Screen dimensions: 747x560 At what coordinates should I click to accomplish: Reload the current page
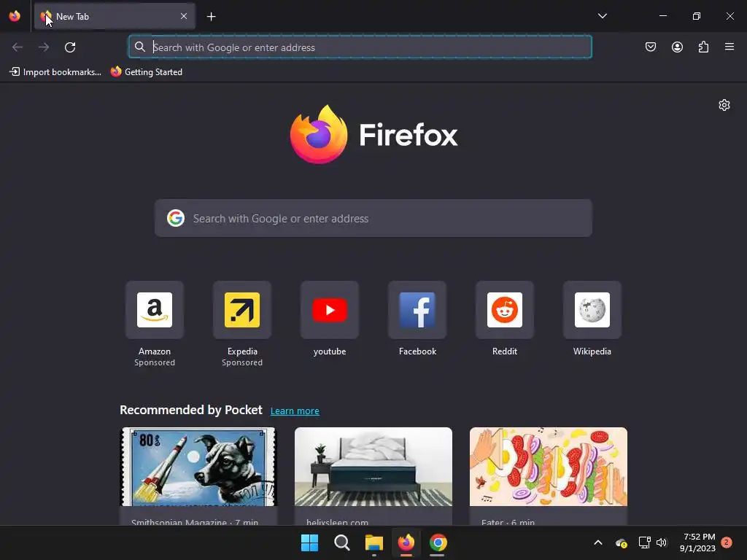[70, 47]
